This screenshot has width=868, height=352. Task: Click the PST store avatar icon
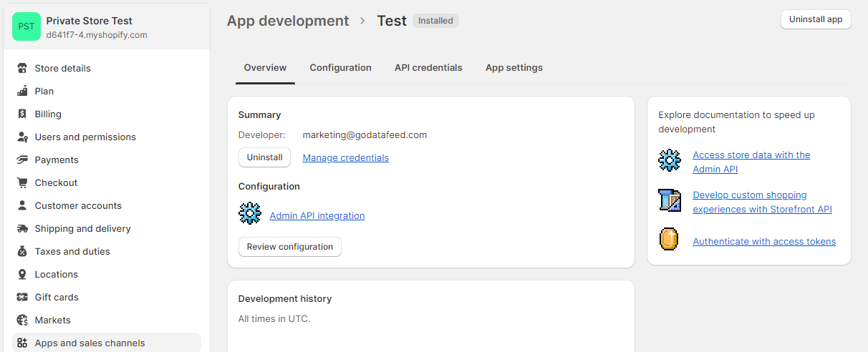pyautogui.click(x=26, y=26)
